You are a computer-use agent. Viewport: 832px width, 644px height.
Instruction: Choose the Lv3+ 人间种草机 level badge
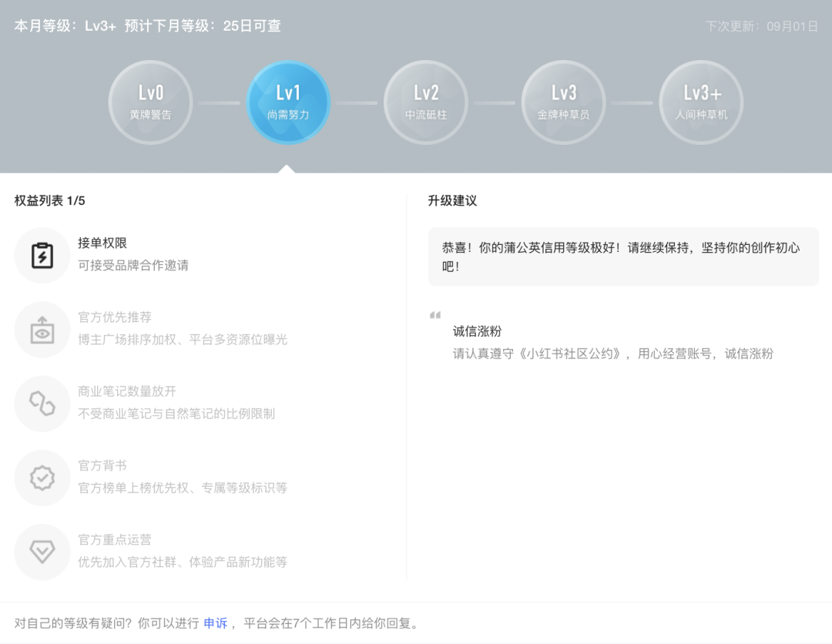701,102
